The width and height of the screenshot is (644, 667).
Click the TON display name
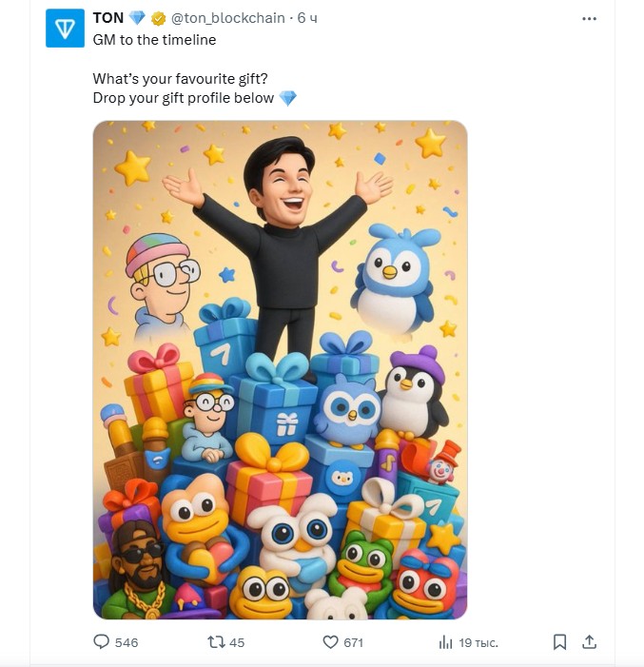point(107,18)
